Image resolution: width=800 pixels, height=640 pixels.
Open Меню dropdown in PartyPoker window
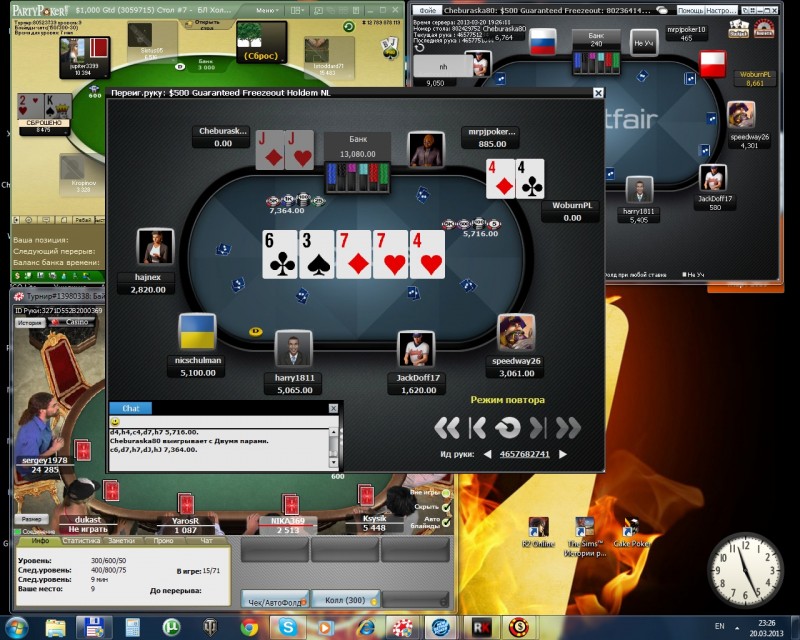click(267, 10)
